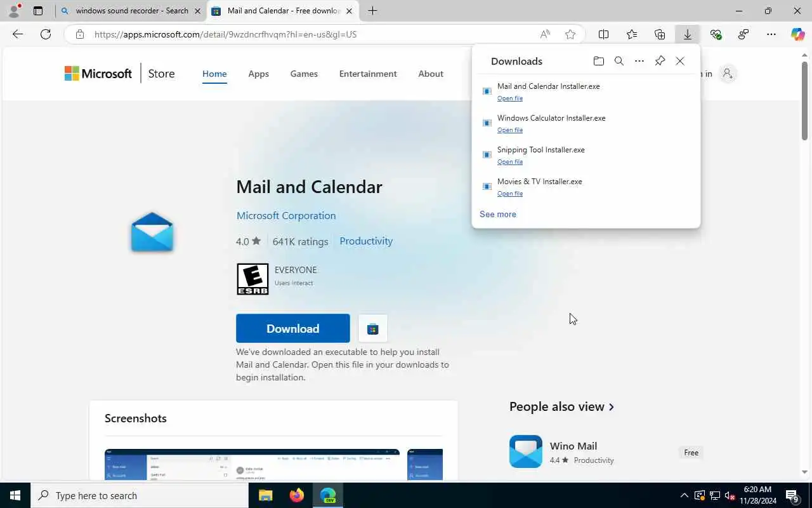Close the Mail and Calendar tab
The width and height of the screenshot is (812, 508).
(348, 11)
